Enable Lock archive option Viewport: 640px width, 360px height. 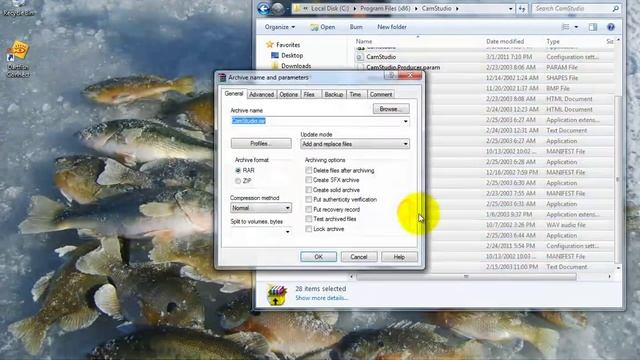click(x=309, y=229)
